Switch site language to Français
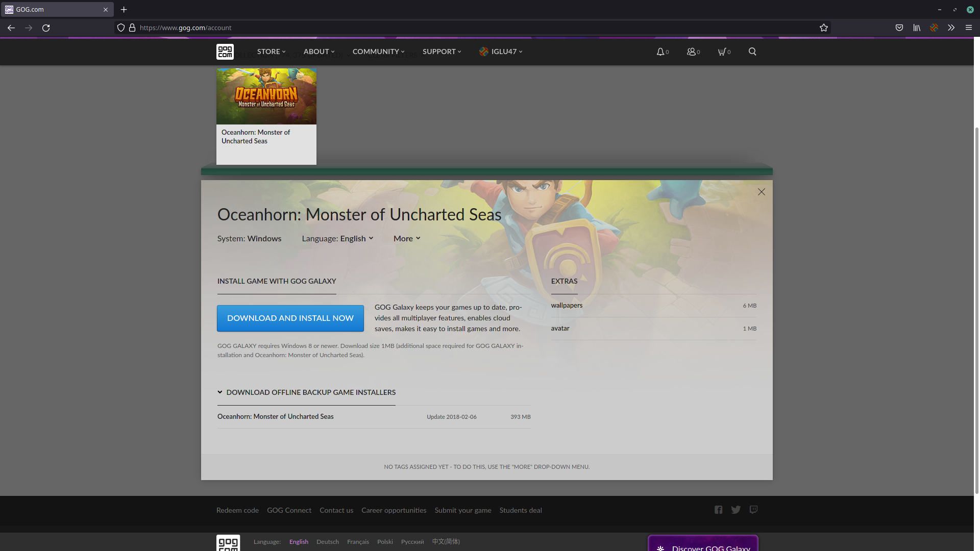Image resolution: width=980 pixels, height=551 pixels. [358, 542]
